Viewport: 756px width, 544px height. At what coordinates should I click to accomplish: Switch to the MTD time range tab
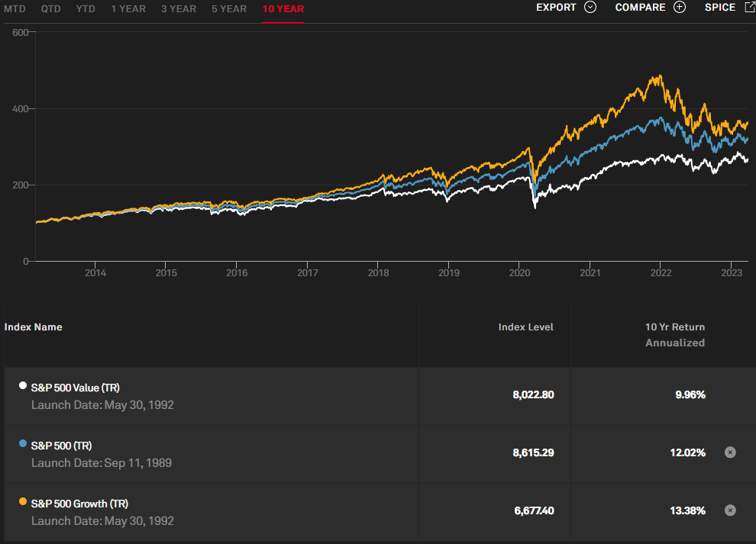[x=15, y=9]
